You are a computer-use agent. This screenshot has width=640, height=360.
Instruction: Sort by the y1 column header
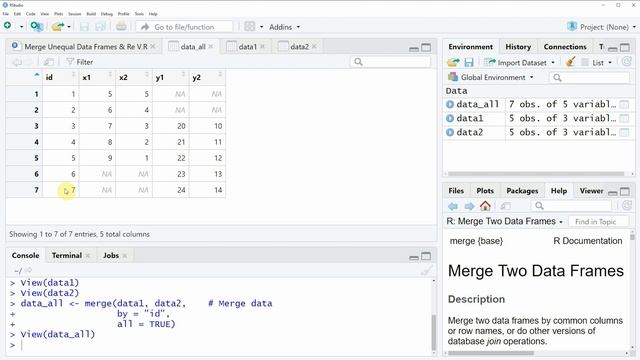(171, 77)
